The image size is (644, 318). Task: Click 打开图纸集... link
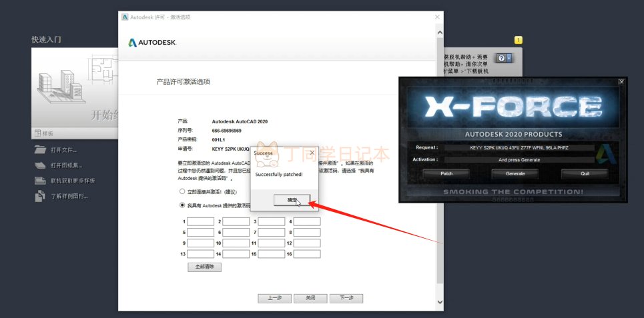tap(67, 165)
